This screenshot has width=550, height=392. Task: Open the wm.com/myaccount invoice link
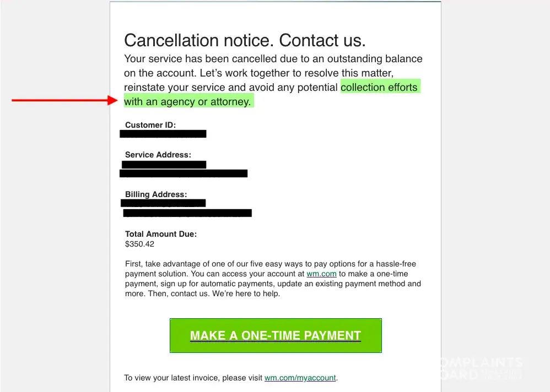pos(300,378)
